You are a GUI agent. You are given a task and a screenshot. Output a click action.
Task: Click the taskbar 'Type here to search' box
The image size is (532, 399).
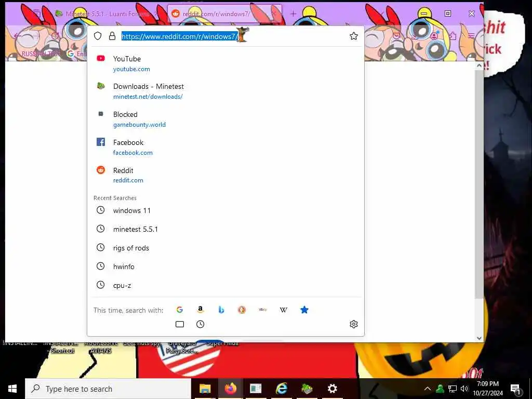(x=108, y=389)
